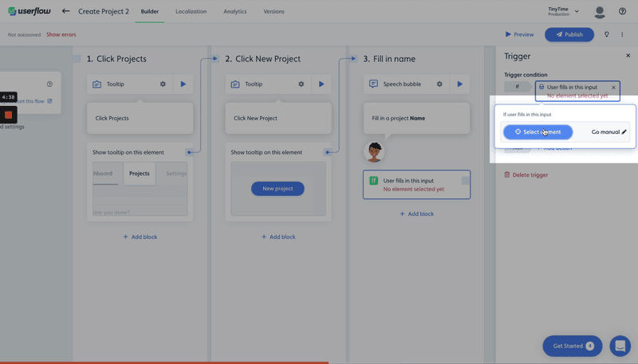Image resolution: width=638 pixels, height=364 pixels.
Task: Stop recording with the red square button
Action: pyautogui.click(x=9, y=115)
